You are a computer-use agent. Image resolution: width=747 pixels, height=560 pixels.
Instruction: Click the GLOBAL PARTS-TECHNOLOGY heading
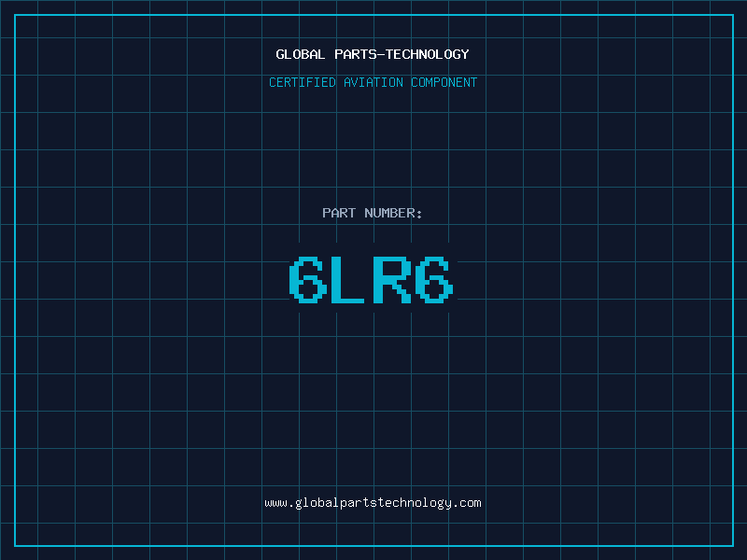pos(373,54)
